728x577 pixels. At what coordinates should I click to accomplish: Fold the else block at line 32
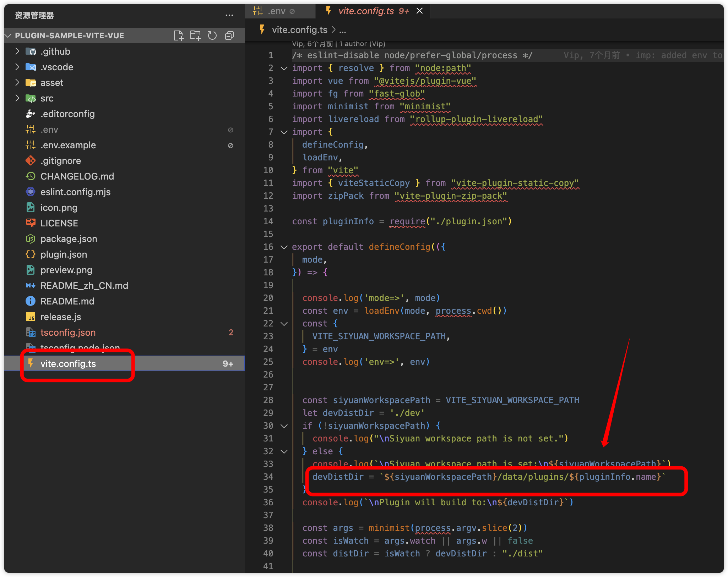(284, 451)
